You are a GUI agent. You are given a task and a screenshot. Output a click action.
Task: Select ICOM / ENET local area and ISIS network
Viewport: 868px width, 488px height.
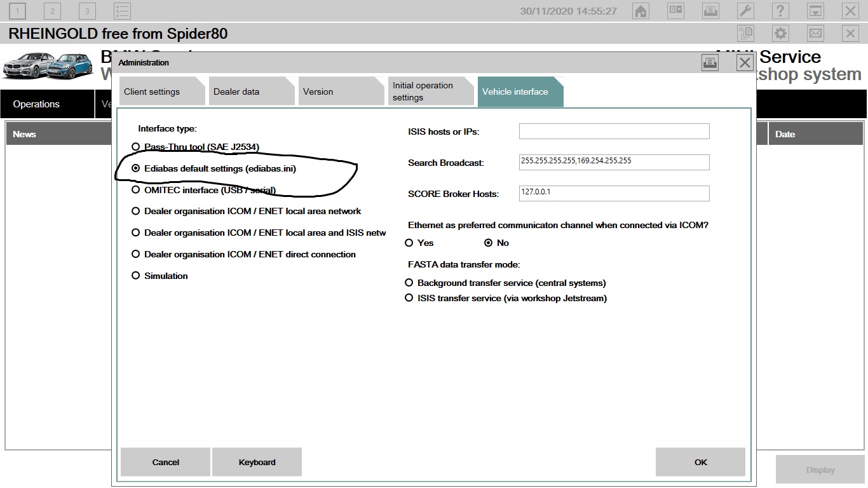(x=259, y=233)
